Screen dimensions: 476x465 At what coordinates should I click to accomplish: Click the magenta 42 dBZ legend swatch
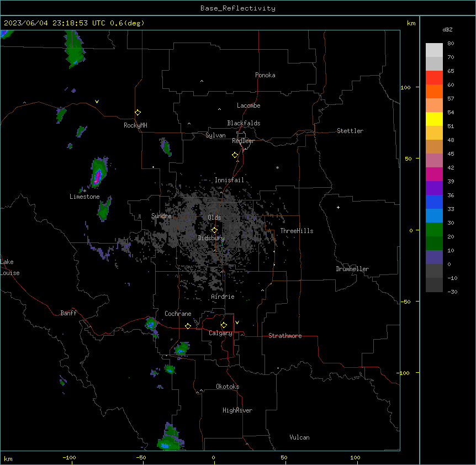pyautogui.click(x=434, y=174)
